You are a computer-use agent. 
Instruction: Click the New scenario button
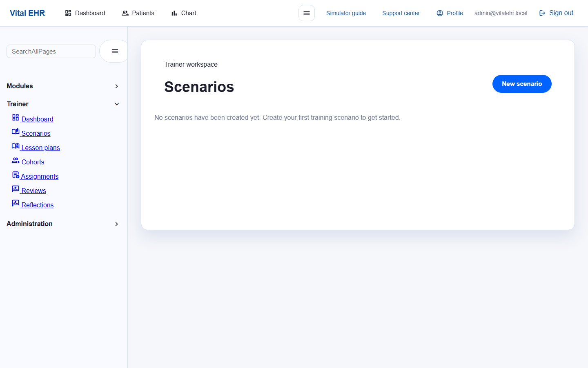click(x=522, y=83)
